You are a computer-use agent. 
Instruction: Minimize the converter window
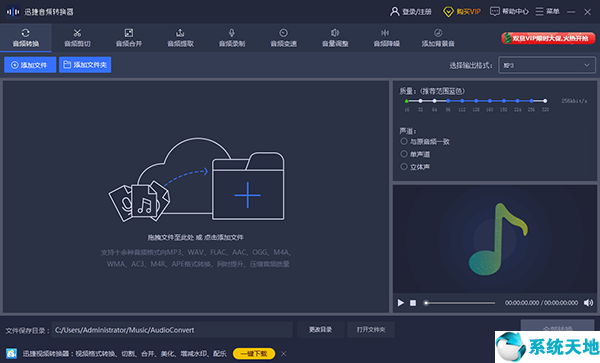coord(571,12)
